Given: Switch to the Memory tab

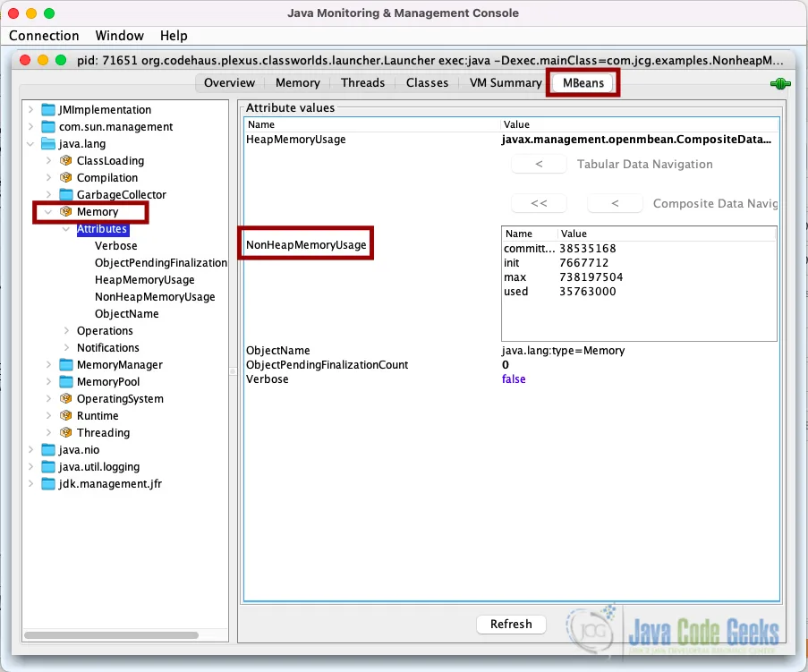Looking at the screenshot, I should 297,83.
